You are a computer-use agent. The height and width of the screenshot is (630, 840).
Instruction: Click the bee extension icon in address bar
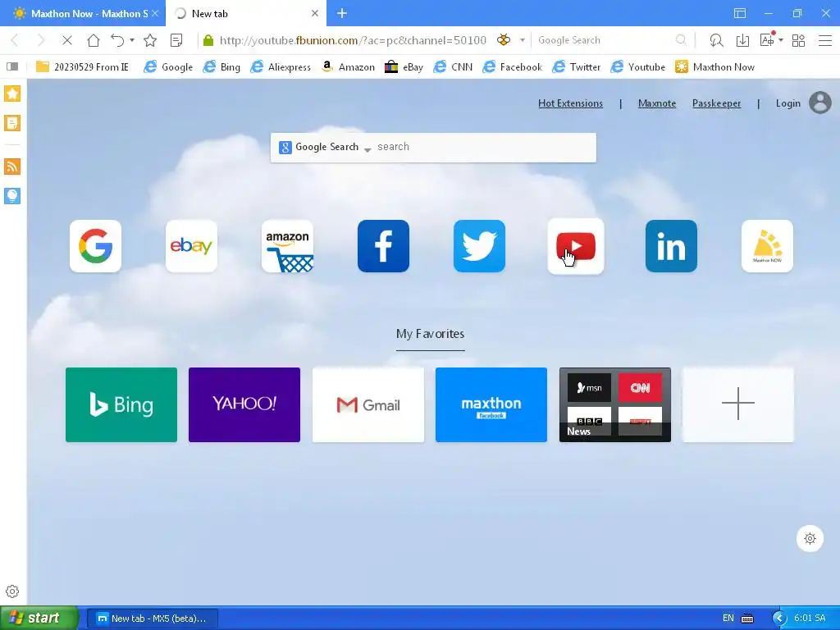coord(504,39)
